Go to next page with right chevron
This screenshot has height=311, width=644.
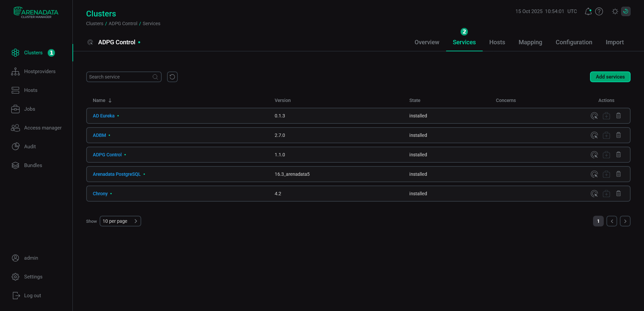625,221
